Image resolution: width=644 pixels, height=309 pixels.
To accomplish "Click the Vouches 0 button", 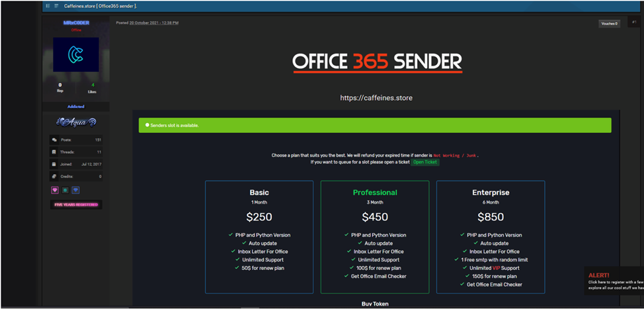I will 609,24.
